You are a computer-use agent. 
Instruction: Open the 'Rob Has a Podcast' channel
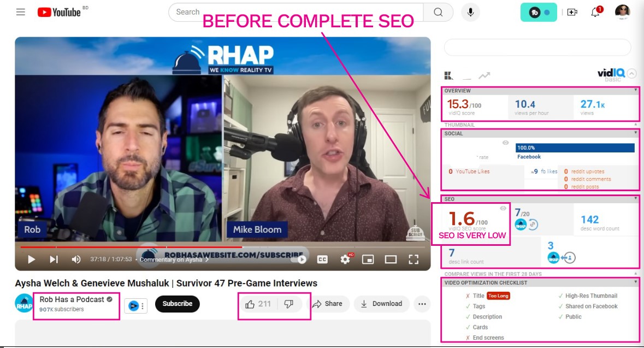coord(72,299)
